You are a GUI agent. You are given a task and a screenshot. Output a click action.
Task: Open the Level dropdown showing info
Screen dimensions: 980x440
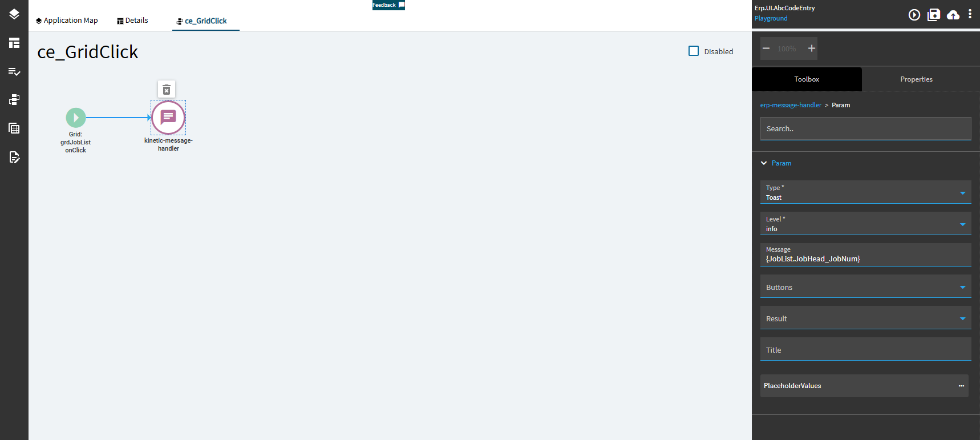(865, 224)
